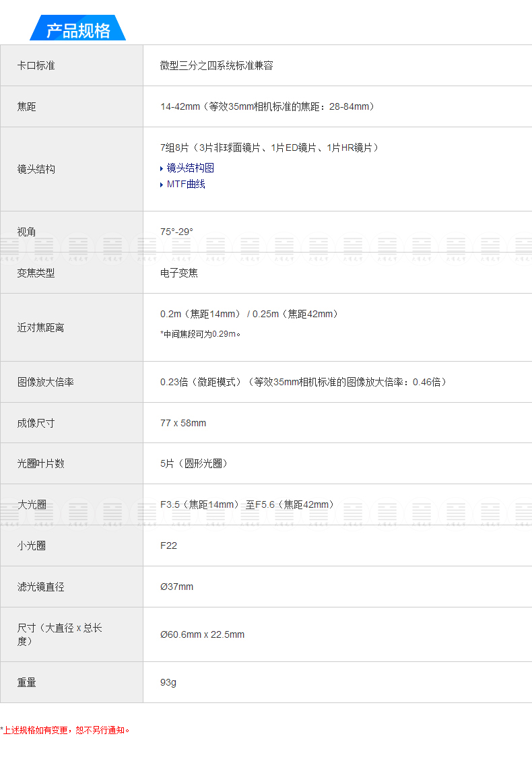Select the 成像尺寸 label
532x759 pixels.
(x=36, y=423)
